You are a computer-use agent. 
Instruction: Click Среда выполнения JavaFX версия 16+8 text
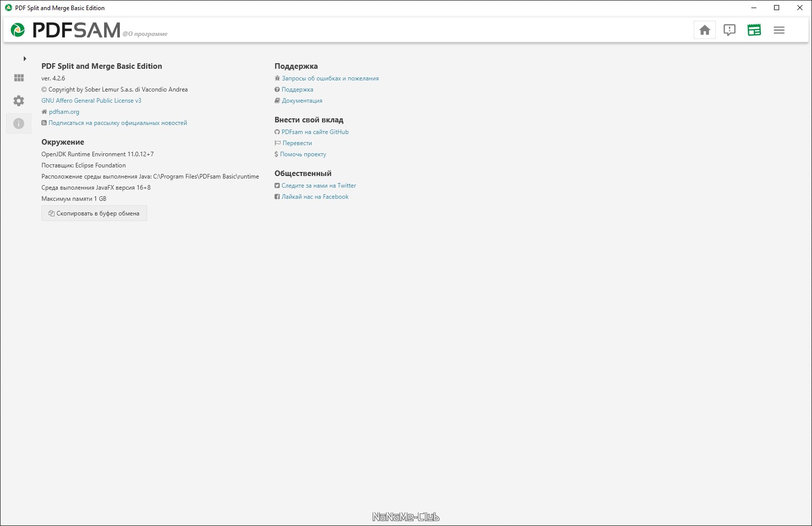[x=96, y=188]
